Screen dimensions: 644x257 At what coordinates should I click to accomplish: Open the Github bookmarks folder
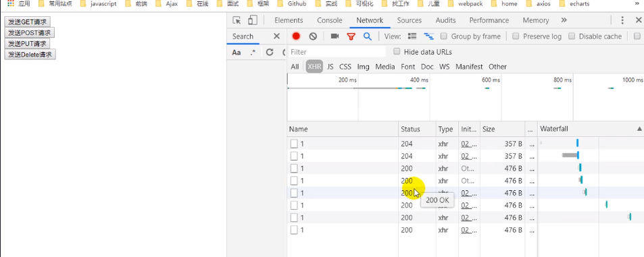point(292,3)
